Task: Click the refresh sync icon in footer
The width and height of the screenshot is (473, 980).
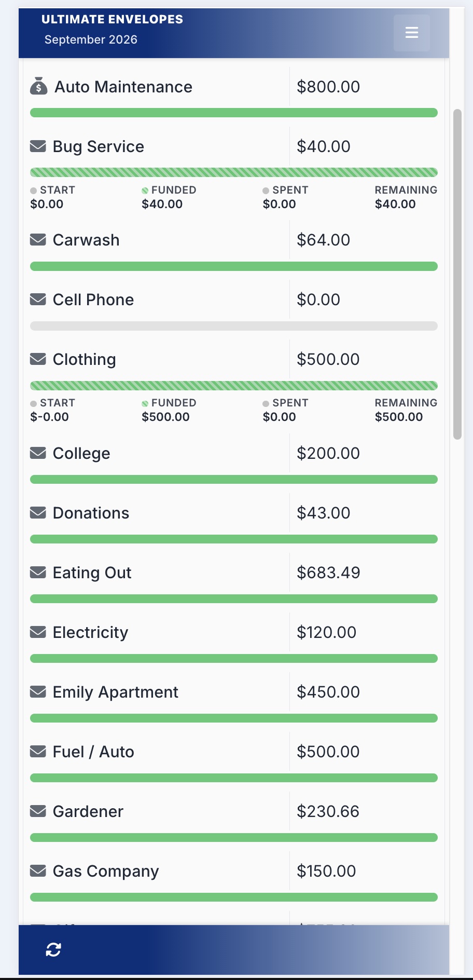Action: tap(53, 949)
